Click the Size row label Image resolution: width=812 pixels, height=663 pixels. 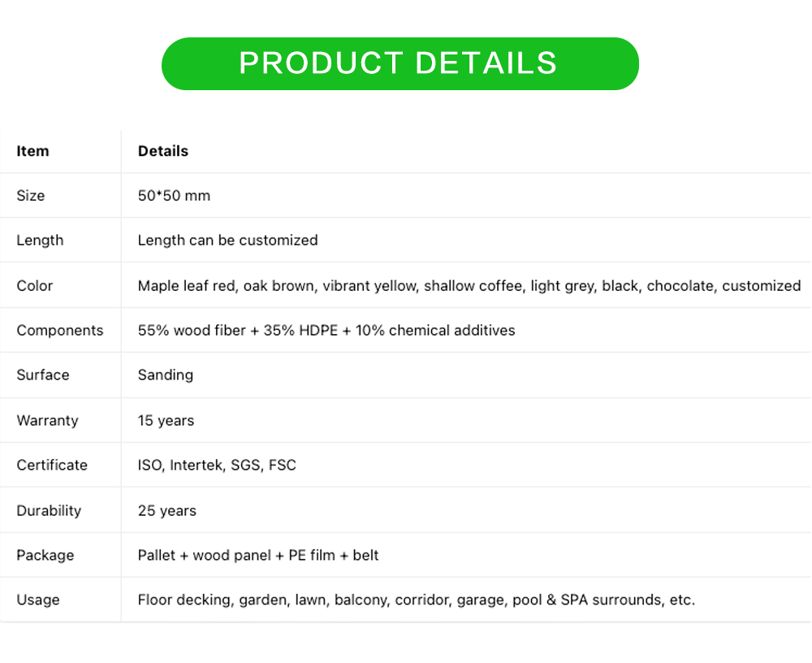pos(31,196)
